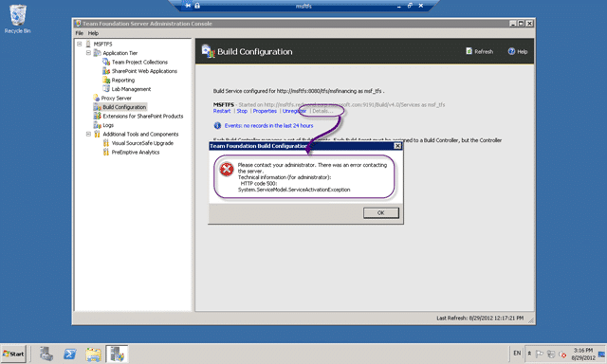Screen dimensions: 607x364
Task: Open the Help menu
Action: click(x=93, y=33)
